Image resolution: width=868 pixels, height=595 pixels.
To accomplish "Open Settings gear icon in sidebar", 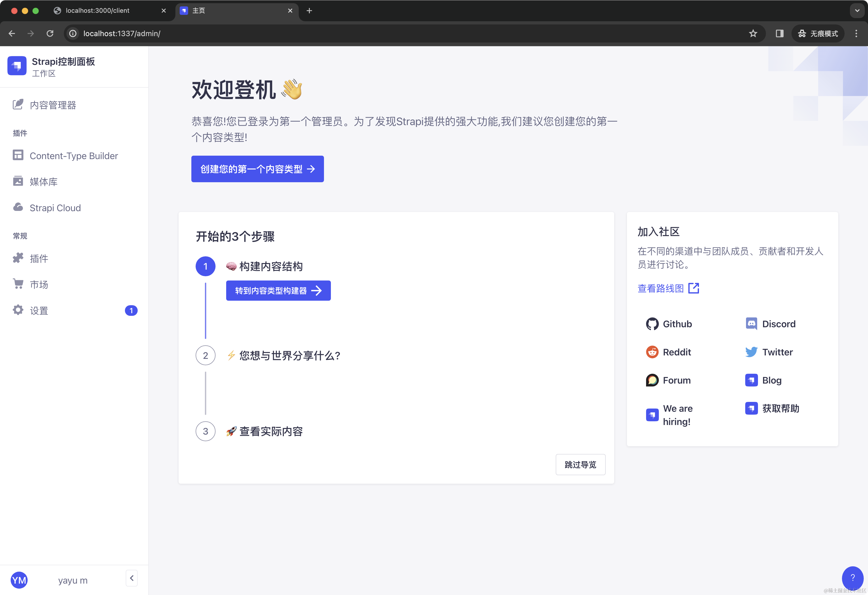I will pyautogui.click(x=18, y=310).
